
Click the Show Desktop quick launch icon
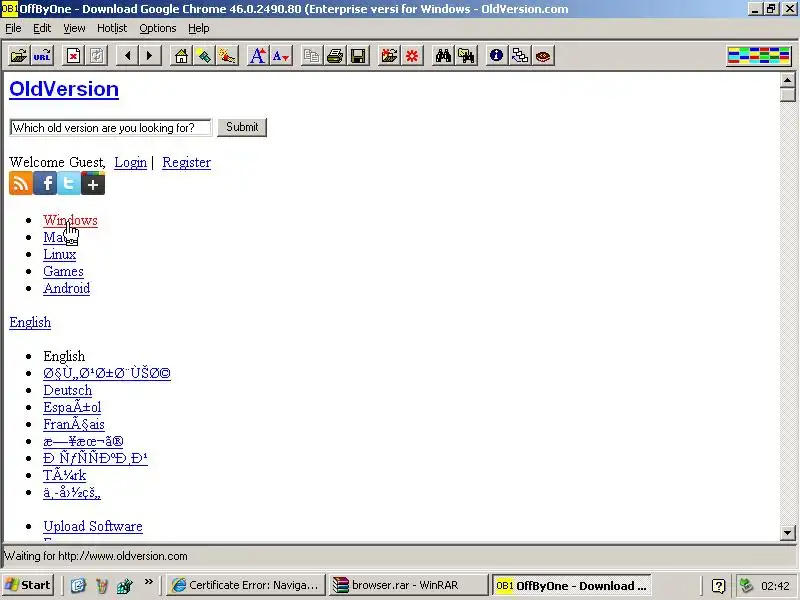coord(78,586)
